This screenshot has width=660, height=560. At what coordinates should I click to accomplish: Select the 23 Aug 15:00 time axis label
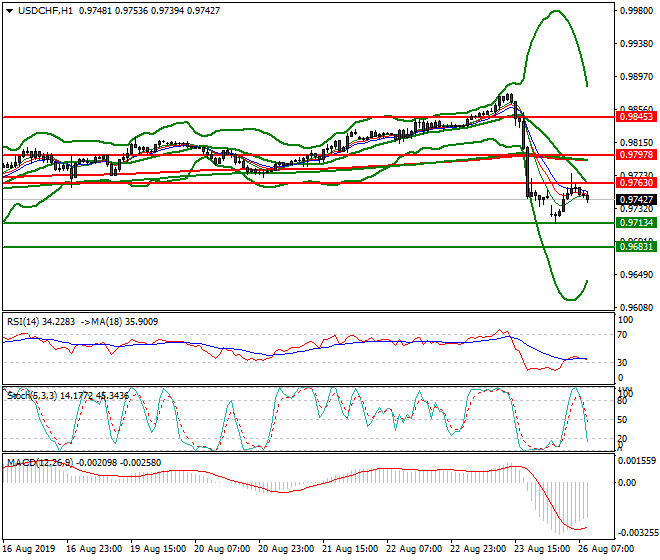point(542,549)
